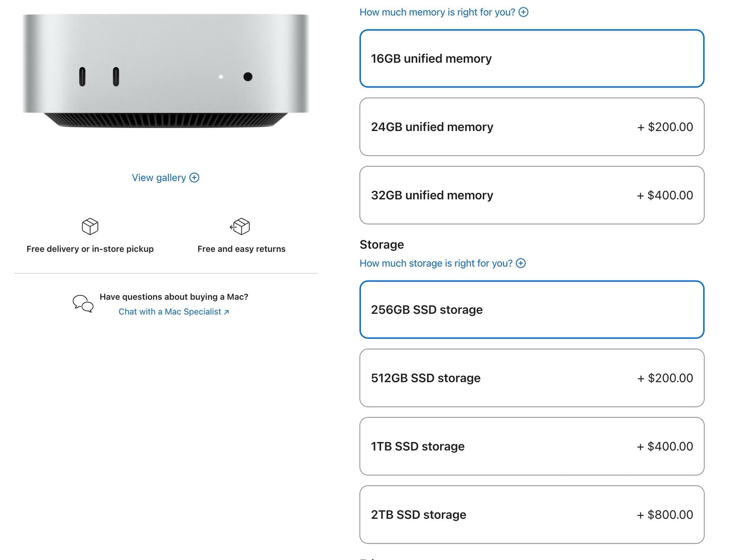The width and height of the screenshot is (731, 560).
Task: Select 512GB SSD storage option
Action: tap(532, 378)
